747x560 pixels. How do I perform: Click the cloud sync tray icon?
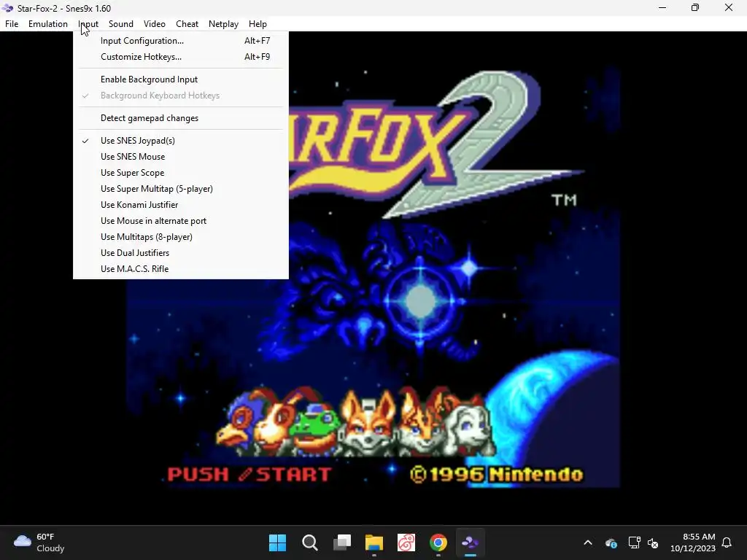point(611,542)
